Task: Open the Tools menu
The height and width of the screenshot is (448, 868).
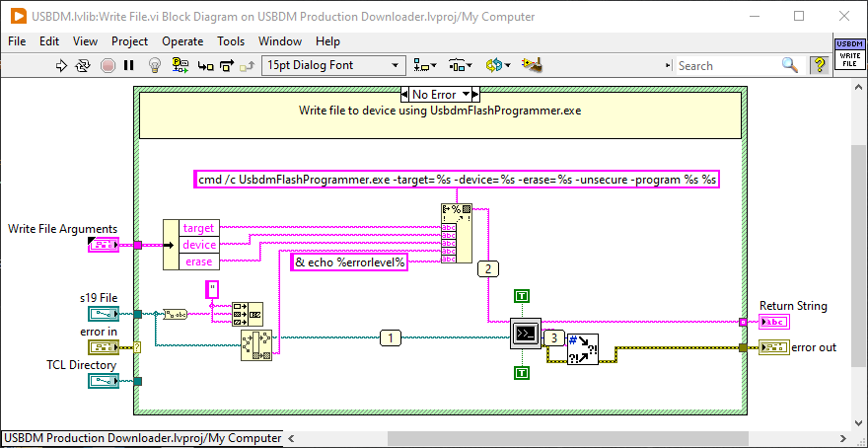Action: pyautogui.click(x=231, y=41)
